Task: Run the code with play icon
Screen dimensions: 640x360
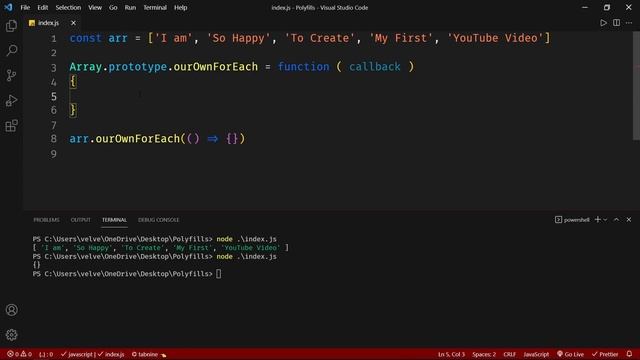Action: point(603,23)
